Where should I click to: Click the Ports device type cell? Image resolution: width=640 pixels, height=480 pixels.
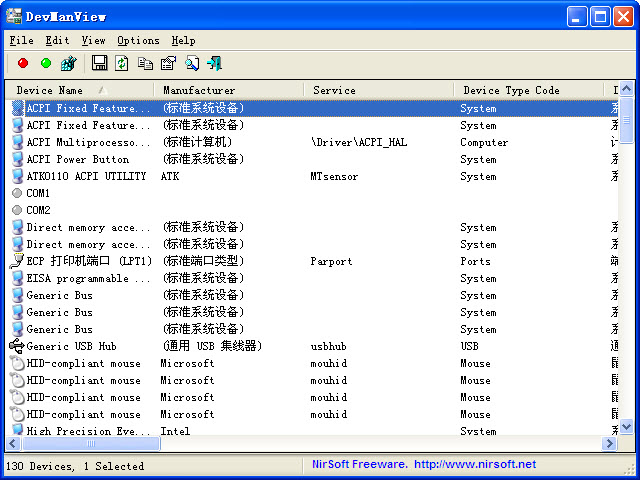coord(475,261)
